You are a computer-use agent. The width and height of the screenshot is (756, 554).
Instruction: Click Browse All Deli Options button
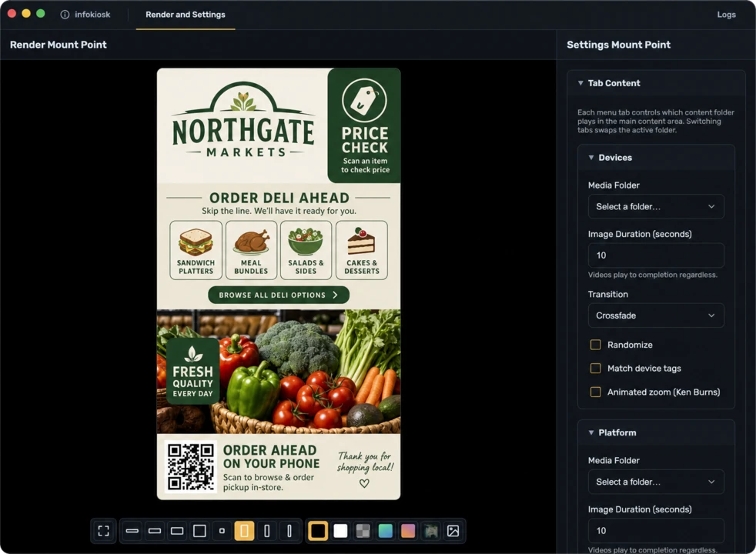(x=279, y=295)
